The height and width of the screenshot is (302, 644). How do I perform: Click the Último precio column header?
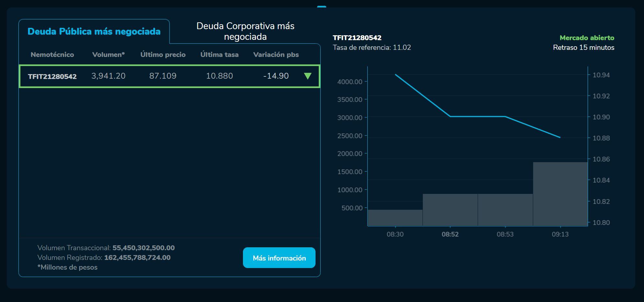(163, 55)
